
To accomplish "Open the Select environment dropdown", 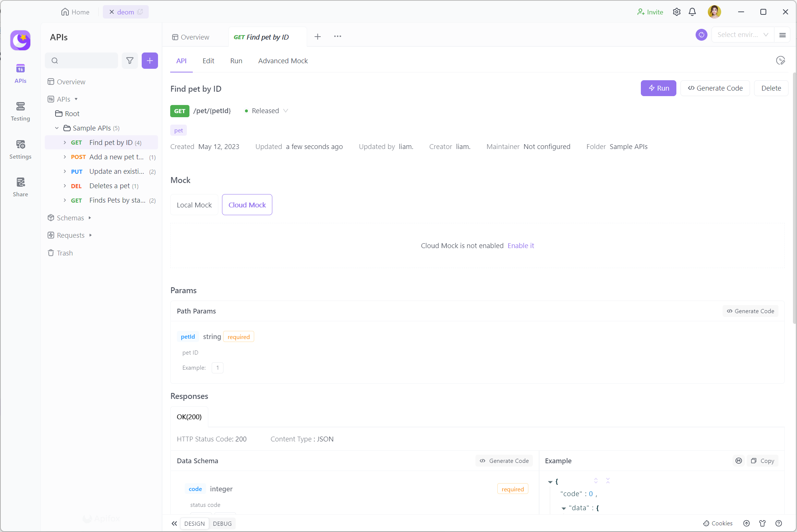I will [x=743, y=35].
